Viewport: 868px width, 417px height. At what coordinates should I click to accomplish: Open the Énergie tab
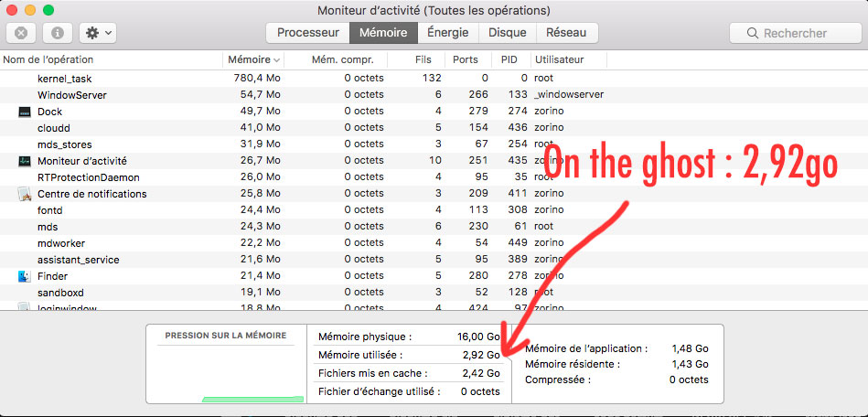coord(448,33)
